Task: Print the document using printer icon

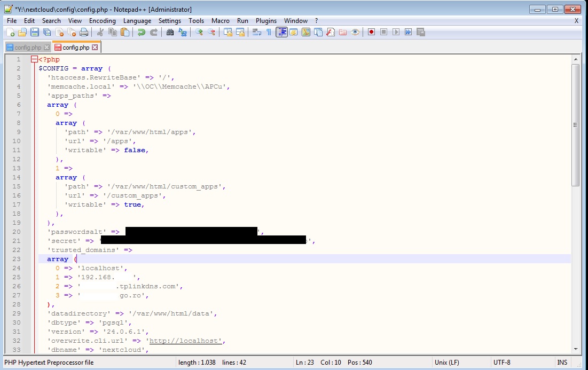Action: (84, 32)
